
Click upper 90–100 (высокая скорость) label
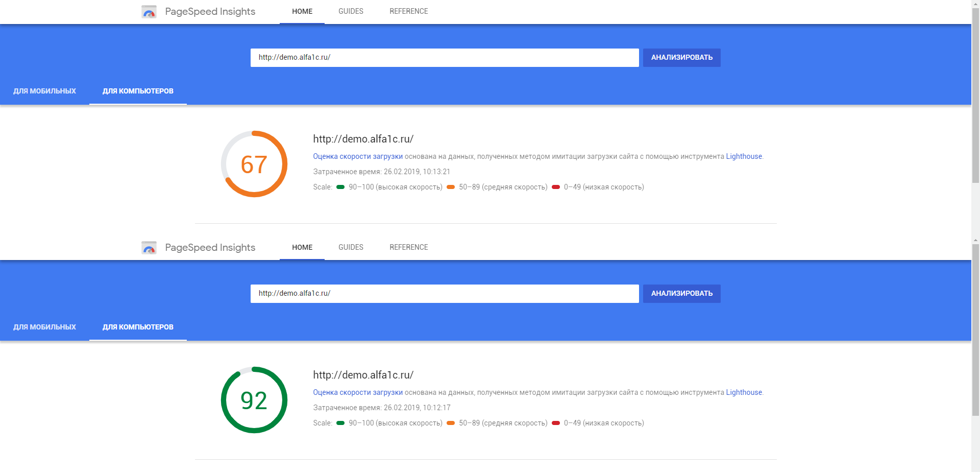point(396,187)
